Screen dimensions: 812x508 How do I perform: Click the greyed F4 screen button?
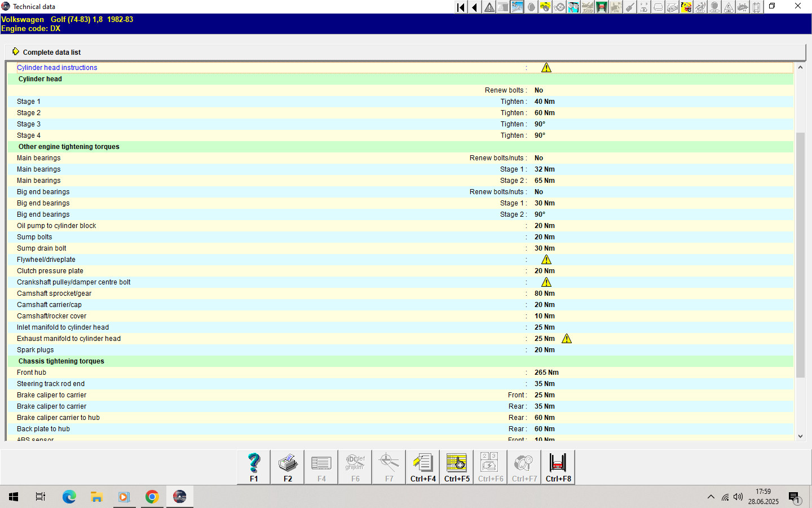[321, 467]
